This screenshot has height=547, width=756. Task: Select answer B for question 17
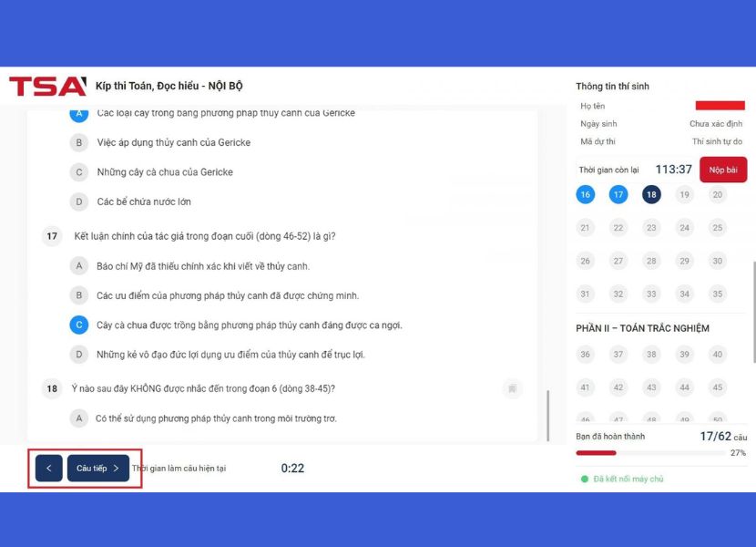[79, 295]
